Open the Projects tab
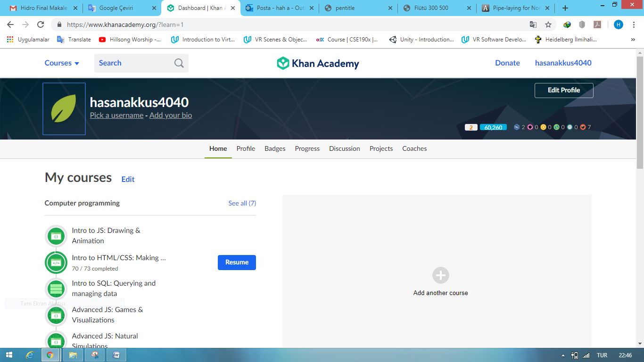The image size is (644, 362). point(381,148)
